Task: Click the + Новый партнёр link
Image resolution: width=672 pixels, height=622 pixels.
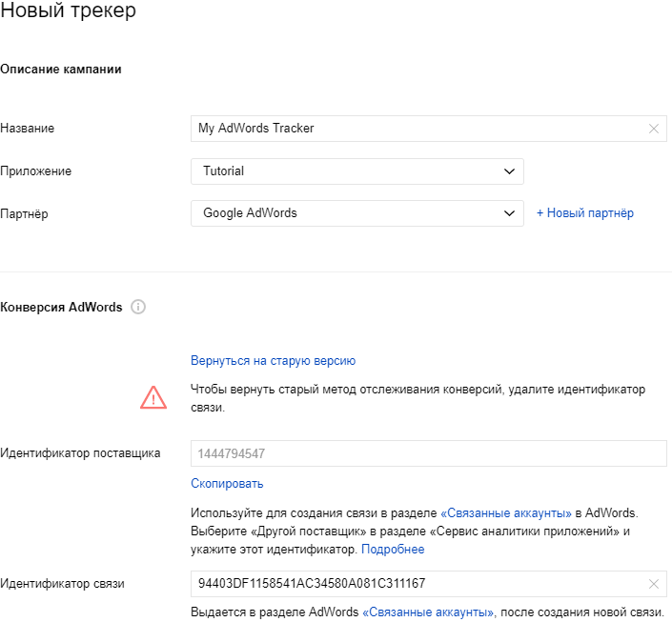Action: [x=585, y=213]
